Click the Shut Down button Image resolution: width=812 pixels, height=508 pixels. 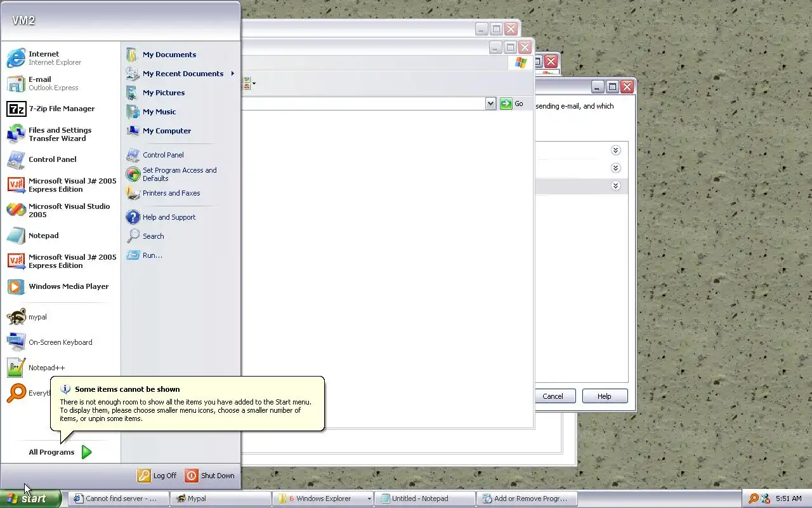click(x=211, y=476)
